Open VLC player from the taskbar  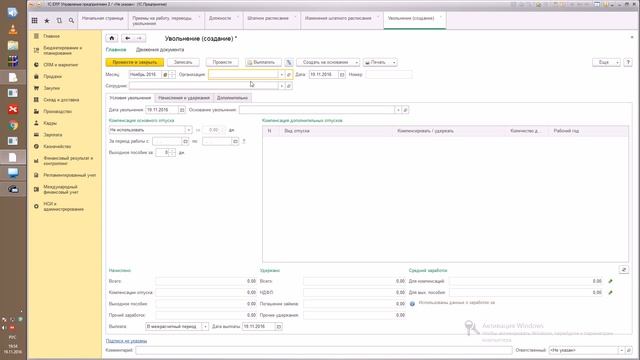coord(13,30)
